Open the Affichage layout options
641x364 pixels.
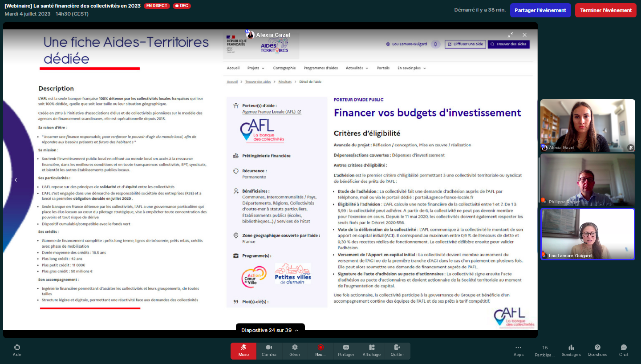tap(372, 351)
